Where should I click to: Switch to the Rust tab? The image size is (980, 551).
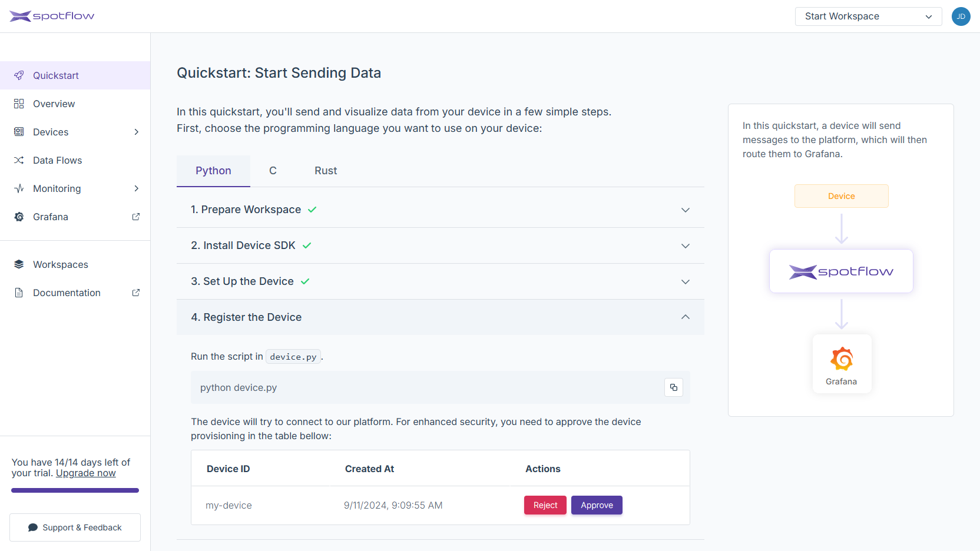tap(326, 171)
